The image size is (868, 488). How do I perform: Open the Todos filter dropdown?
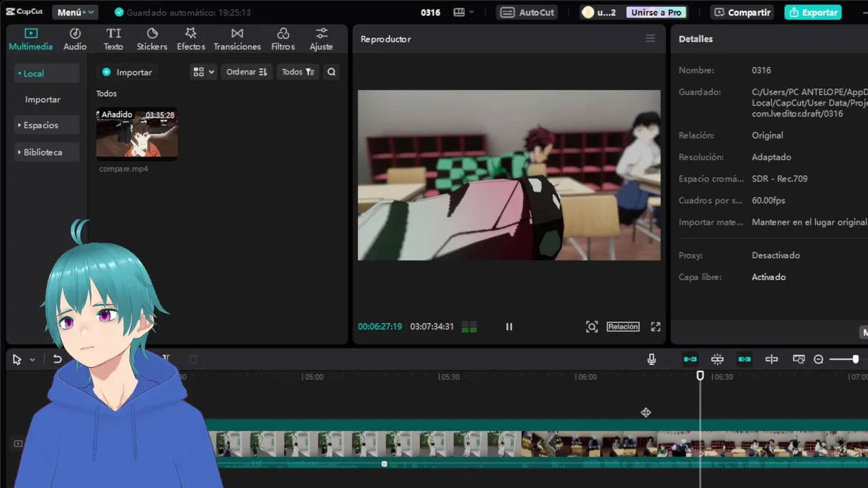(298, 72)
